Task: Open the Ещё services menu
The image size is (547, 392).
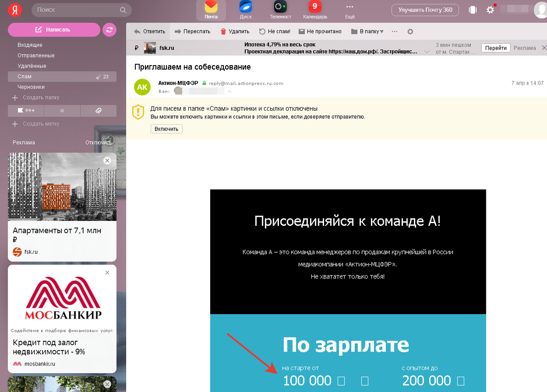Action: (350, 10)
